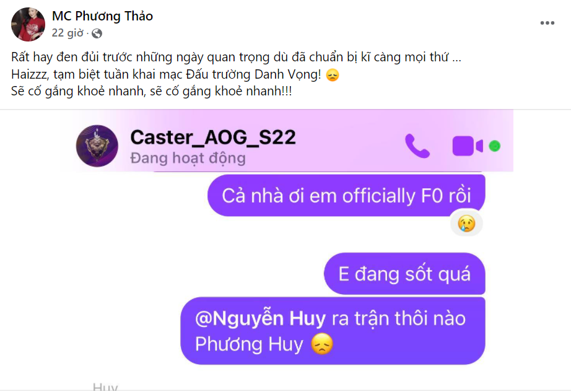Viewport: 571px width, 392px height.
Task: Click the 'Phương Huy' message text
Action: [x=249, y=344]
